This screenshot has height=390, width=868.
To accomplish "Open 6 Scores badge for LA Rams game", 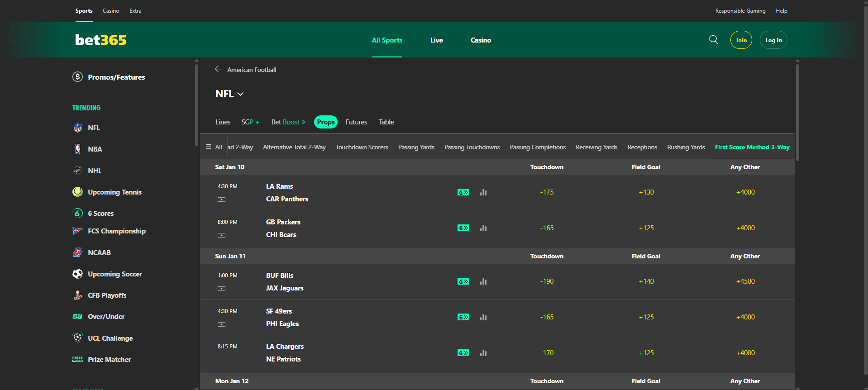I will click(x=463, y=192).
